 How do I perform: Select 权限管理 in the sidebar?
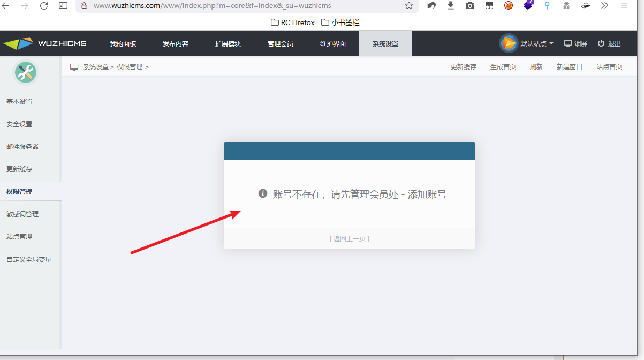[31, 192]
